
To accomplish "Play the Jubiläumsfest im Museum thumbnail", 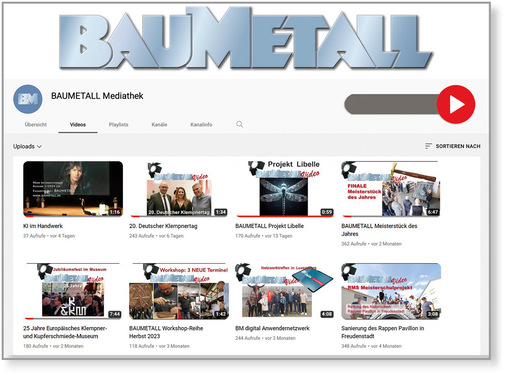I will [x=73, y=291].
